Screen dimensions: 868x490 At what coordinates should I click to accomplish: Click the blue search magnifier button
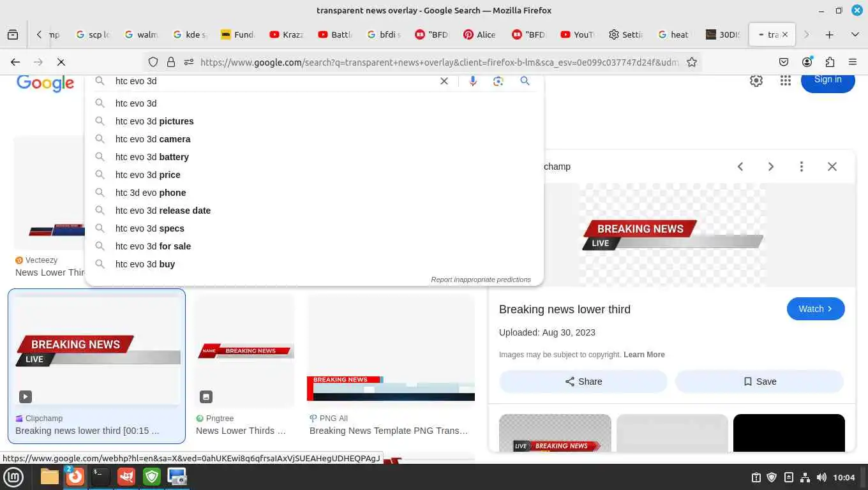pyautogui.click(x=525, y=81)
